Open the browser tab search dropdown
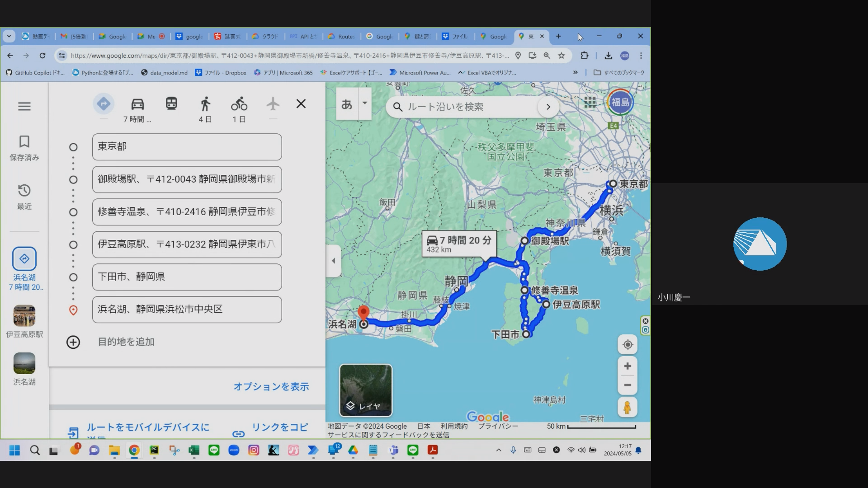 pos(9,36)
